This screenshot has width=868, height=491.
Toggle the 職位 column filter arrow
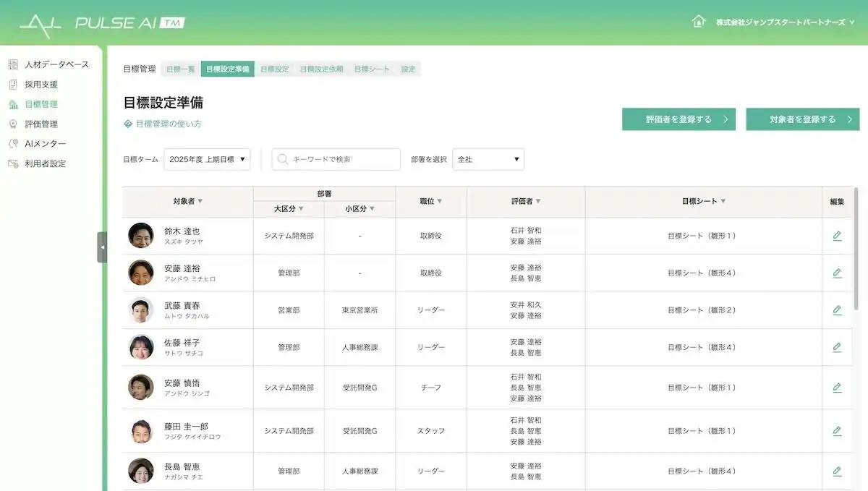tap(439, 201)
